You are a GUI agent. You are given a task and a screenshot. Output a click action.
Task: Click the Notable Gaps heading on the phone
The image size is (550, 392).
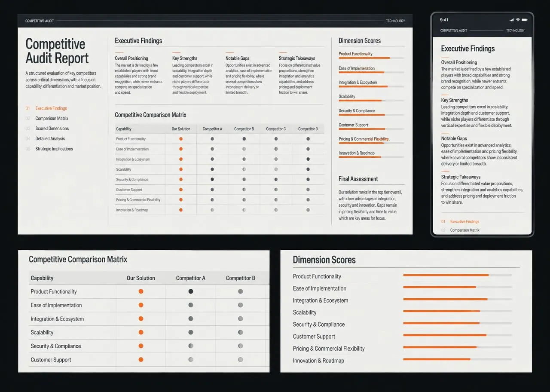[x=454, y=138]
